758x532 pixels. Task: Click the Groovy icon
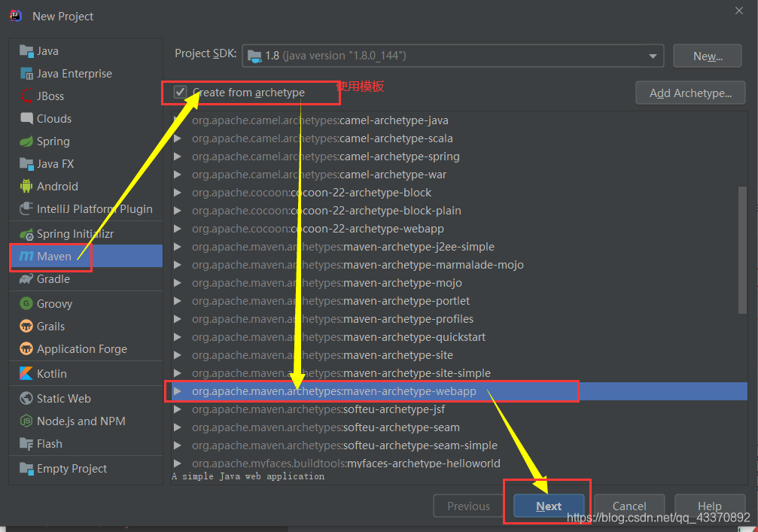[26, 303]
